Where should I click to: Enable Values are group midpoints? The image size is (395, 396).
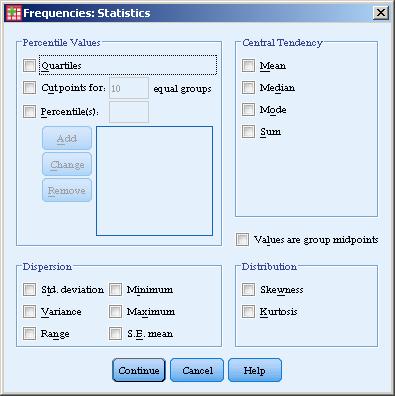tap(242, 239)
